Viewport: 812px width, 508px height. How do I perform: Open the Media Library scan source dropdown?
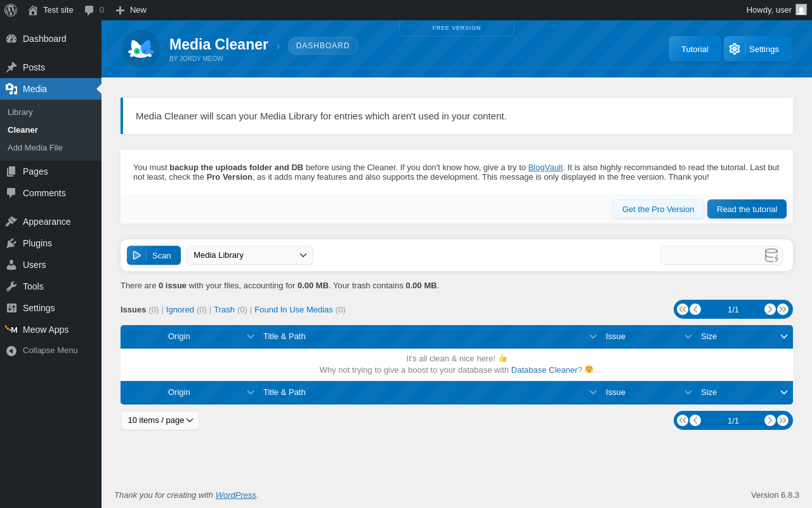250,255
